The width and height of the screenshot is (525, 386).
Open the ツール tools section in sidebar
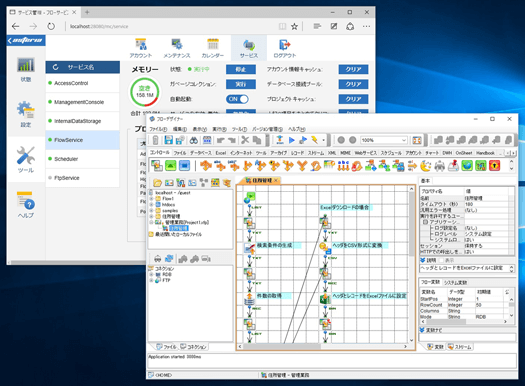tap(26, 160)
